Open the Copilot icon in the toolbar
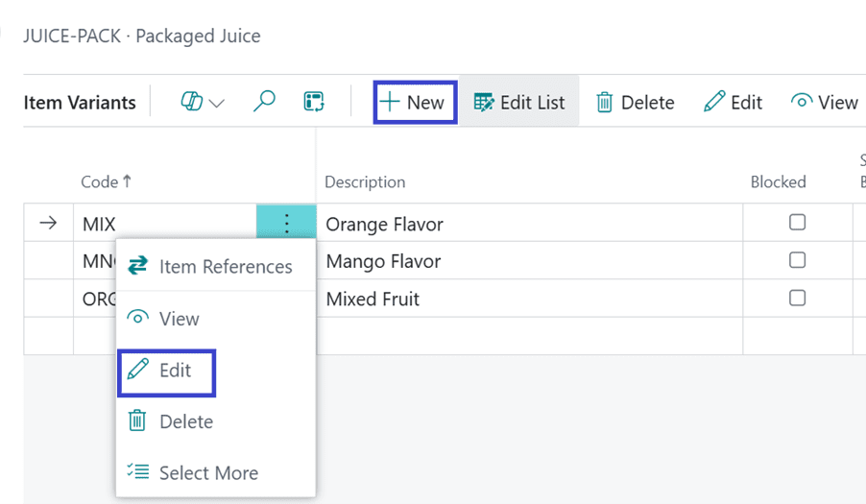 pyautogui.click(x=193, y=102)
